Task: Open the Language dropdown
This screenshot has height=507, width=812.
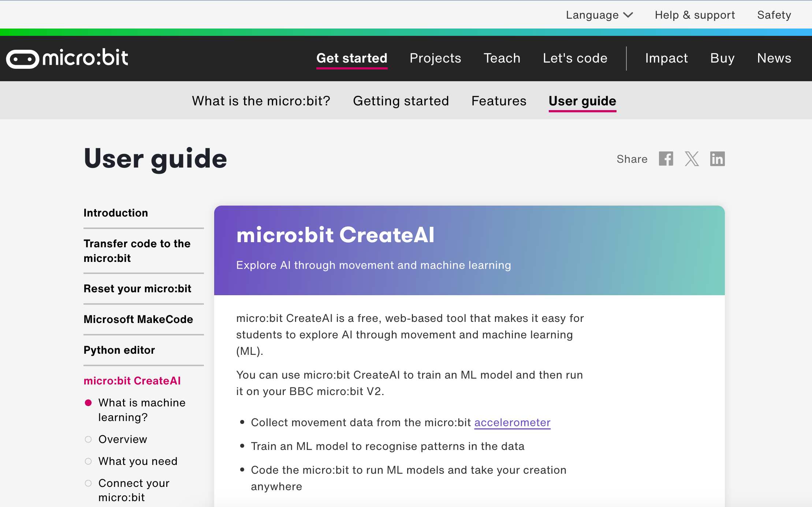Action: [592, 15]
